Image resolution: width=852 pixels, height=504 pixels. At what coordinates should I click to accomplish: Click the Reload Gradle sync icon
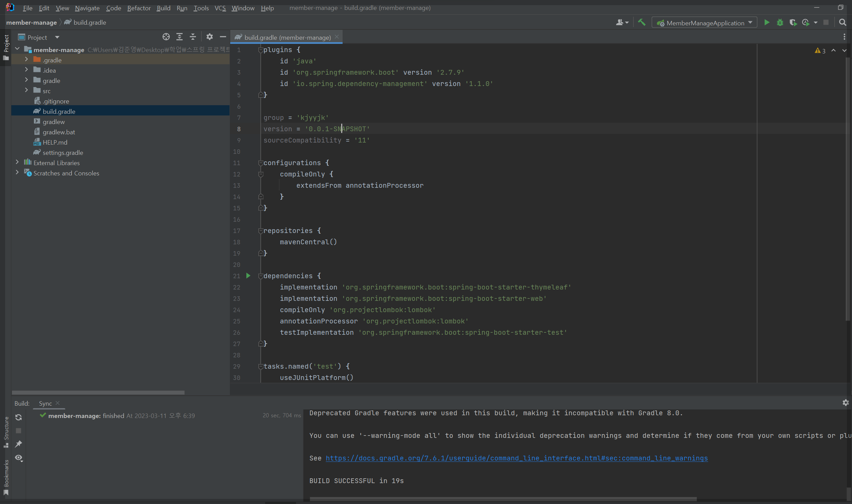tap(18, 417)
